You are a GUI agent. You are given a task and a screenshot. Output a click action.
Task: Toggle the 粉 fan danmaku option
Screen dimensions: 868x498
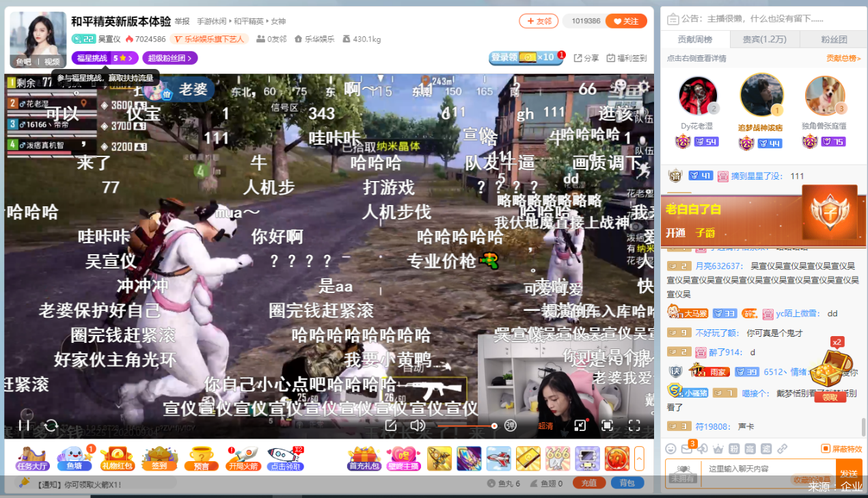coord(734,449)
